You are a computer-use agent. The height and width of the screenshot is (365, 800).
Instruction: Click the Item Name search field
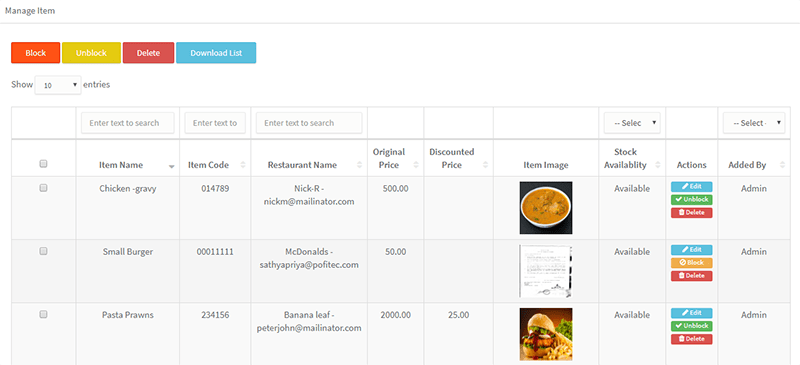pyautogui.click(x=128, y=123)
